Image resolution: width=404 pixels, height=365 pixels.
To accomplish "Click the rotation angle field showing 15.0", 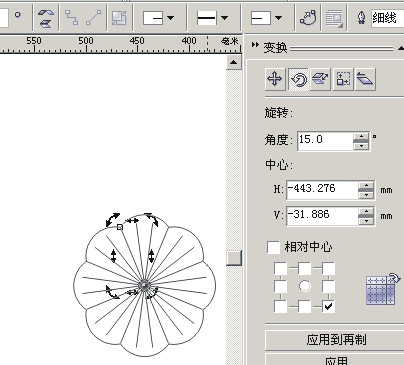I will [325, 140].
